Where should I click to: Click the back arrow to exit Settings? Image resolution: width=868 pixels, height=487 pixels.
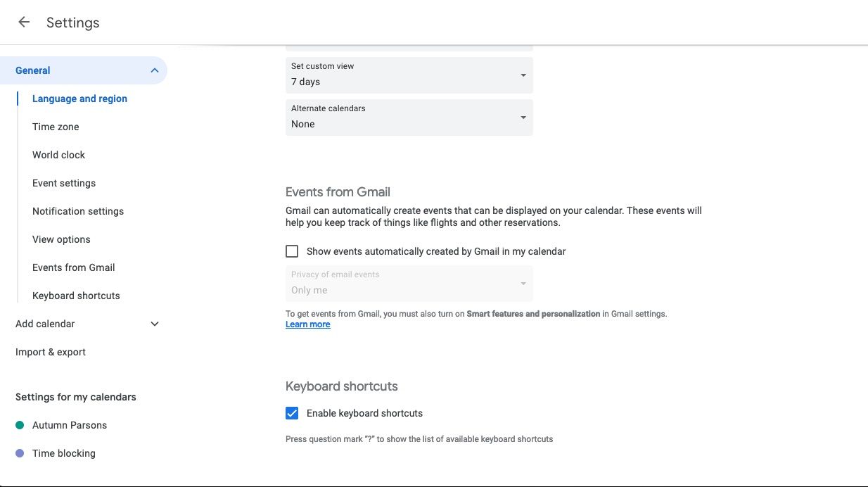(x=23, y=22)
